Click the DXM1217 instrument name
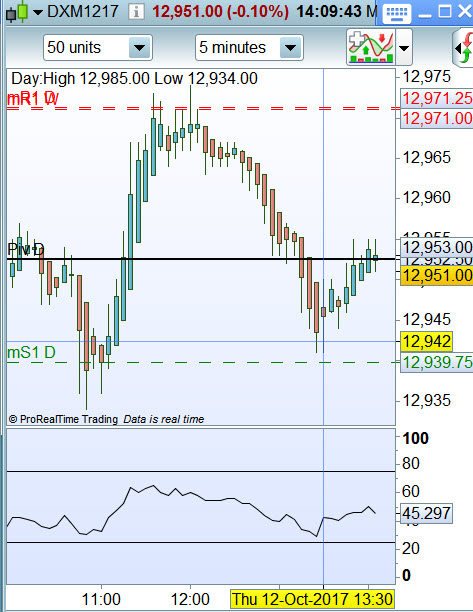The height and width of the screenshot is (612, 473). click(82, 11)
